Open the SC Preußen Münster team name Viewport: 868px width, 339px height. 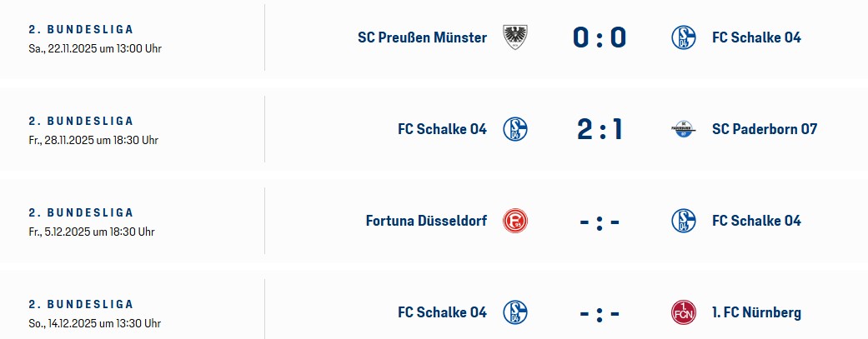422,37
